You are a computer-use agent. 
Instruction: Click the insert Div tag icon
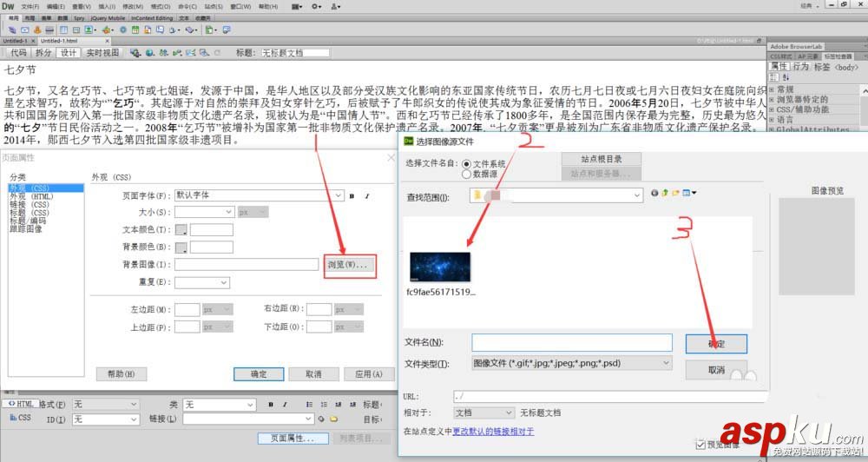click(76, 30)
